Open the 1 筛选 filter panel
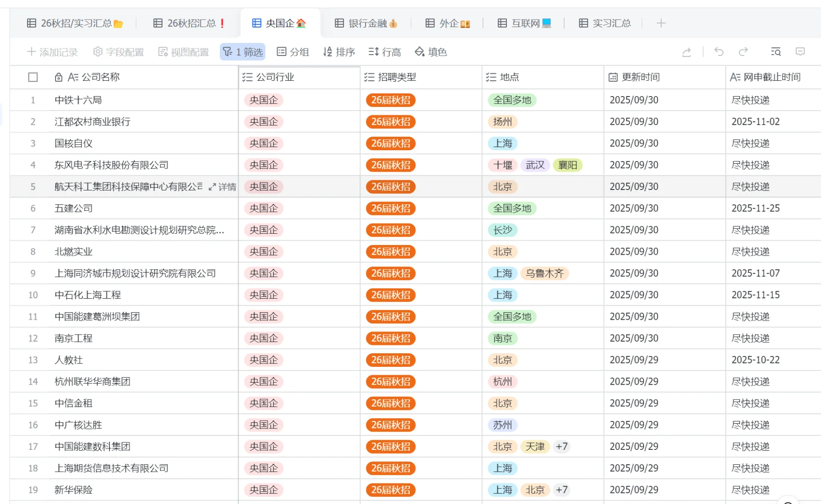 point(243,52)
